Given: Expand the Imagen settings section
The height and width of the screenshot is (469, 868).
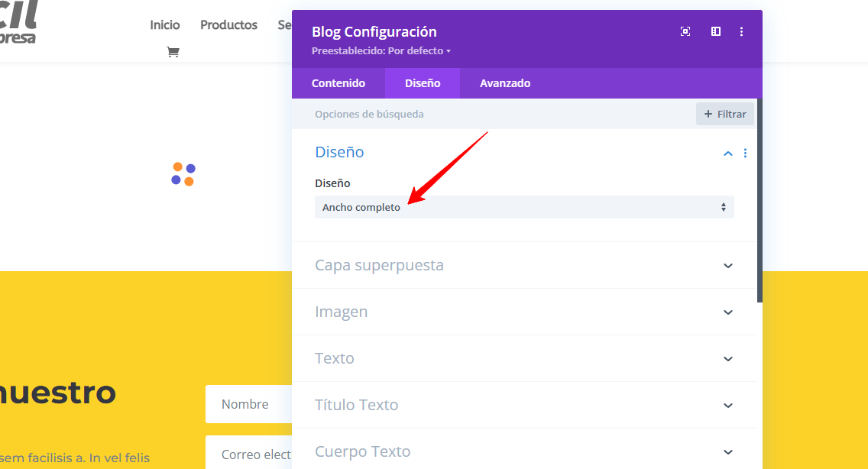Looking at the screenshot, I should pyautogui.click(x=727, y=312).
